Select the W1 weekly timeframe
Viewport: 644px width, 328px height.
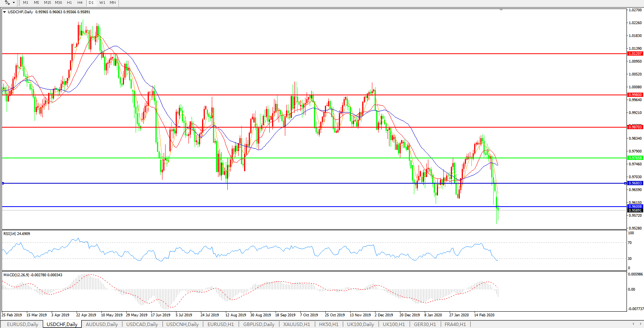[x=102, y=3]
